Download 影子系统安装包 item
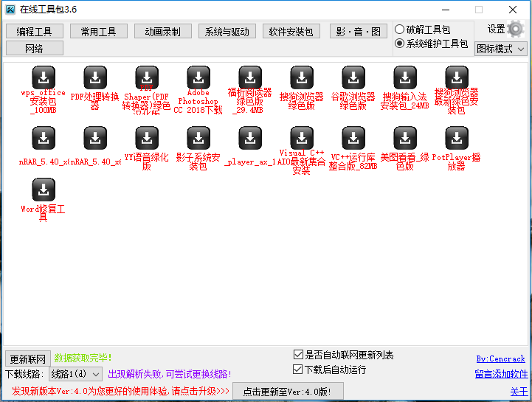This screenshot has width=532, height=402. pyautogui.click(x=198, y=138)
